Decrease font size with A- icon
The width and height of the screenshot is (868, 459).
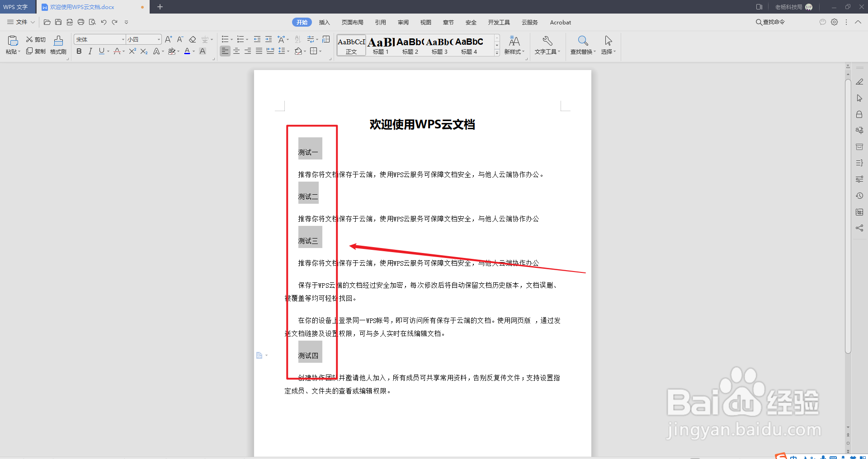tap(180, 40)
